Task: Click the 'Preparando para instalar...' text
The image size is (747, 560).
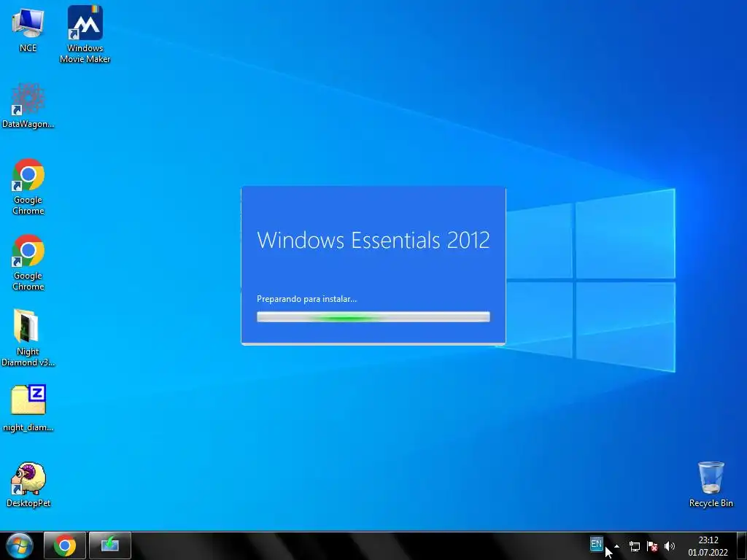Action: tap(307, 299)
